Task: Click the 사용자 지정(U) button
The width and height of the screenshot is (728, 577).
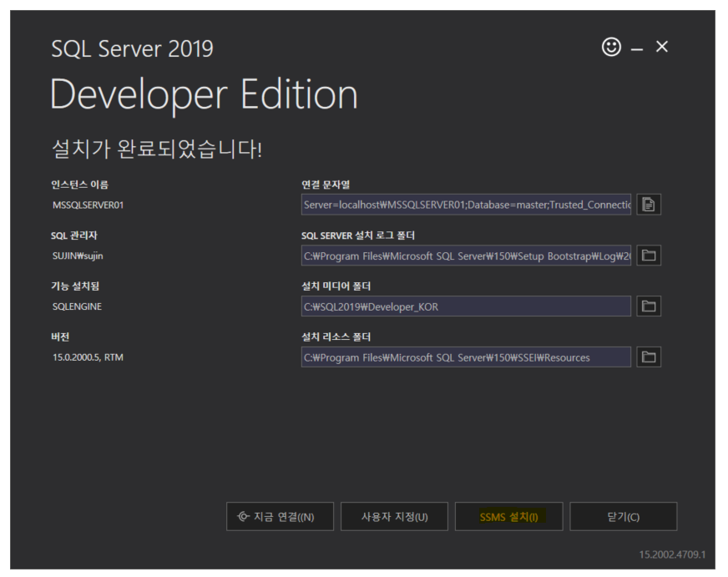Action: (x=394, y=516)
